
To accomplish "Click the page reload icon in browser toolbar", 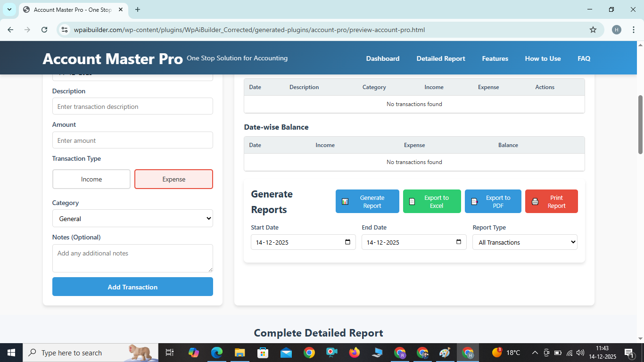I will [x=44, y=29].
